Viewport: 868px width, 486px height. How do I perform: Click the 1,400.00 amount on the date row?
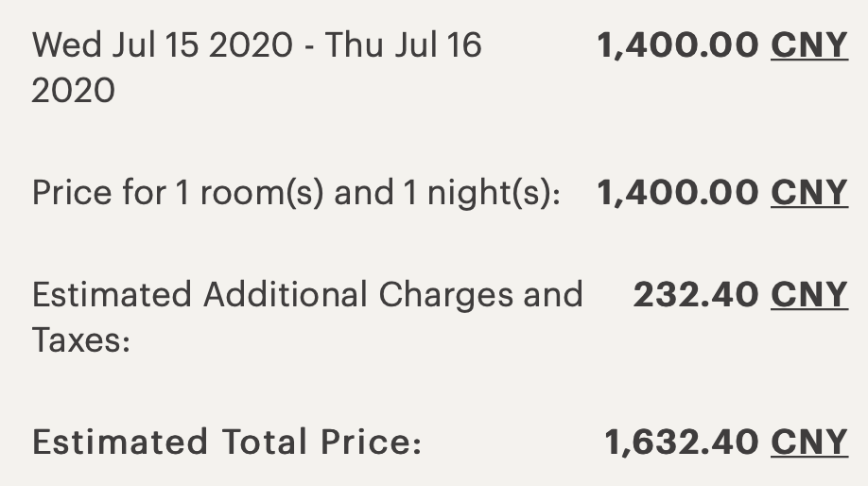click(678, 45)
